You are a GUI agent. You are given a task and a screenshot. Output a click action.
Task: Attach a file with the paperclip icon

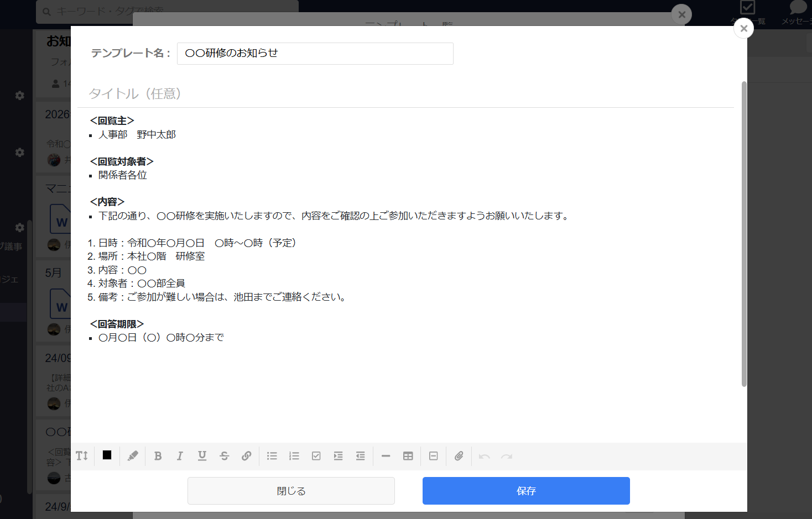click(x=458, y=456)
